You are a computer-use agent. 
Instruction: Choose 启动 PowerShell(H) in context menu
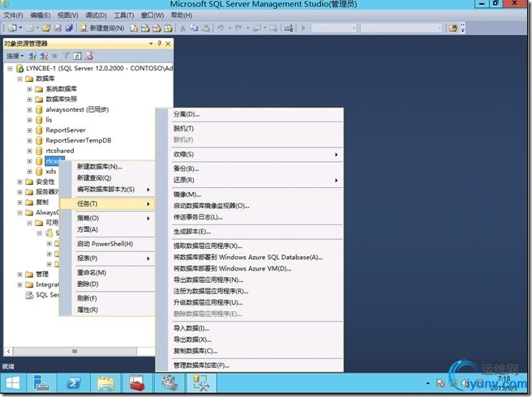(x=107, y=244)
